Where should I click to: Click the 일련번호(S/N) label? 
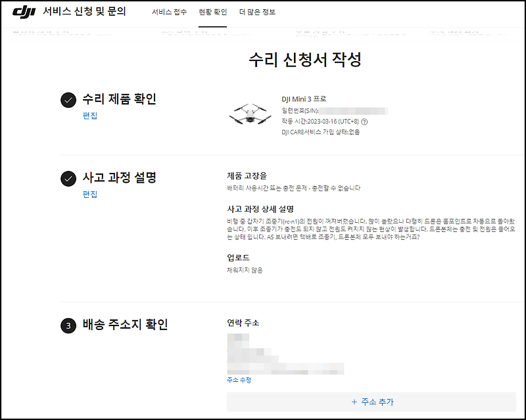pyautogui.click(x=300, y=110)
